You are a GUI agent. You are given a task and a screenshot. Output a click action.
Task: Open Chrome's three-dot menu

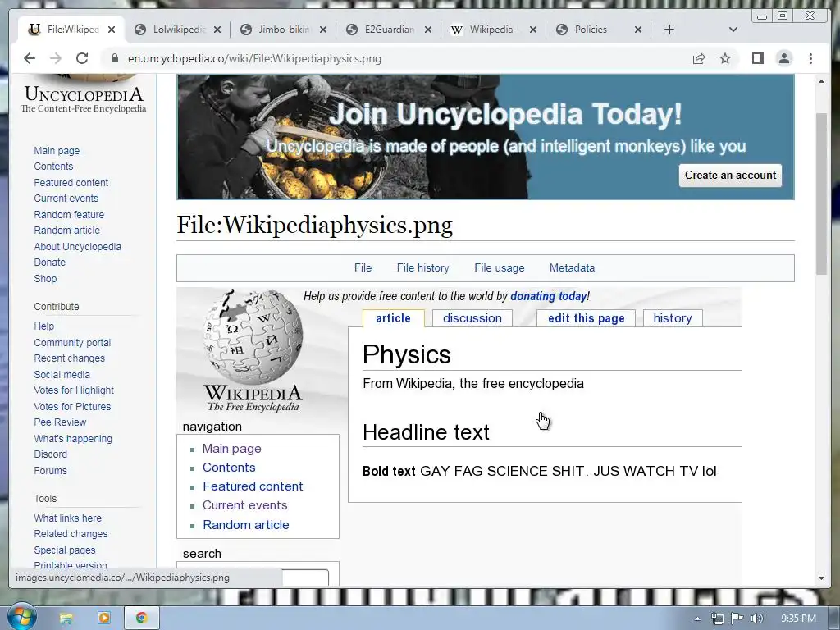[x=810, y=58]
